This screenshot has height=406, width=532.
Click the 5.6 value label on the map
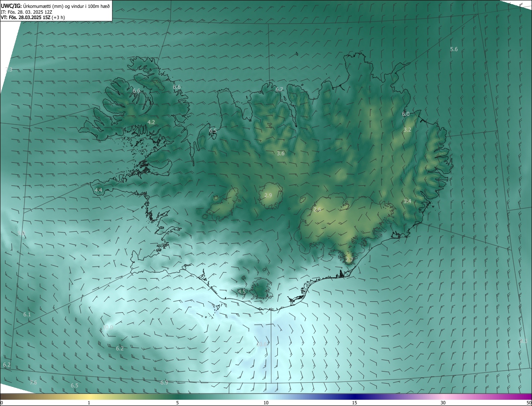(x=454, y=49)
